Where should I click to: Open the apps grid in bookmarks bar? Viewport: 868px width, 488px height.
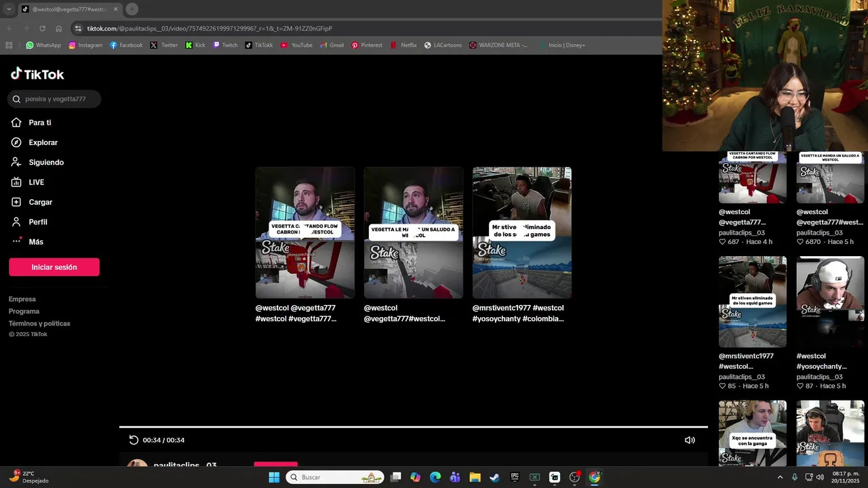[x=9, y=45]
